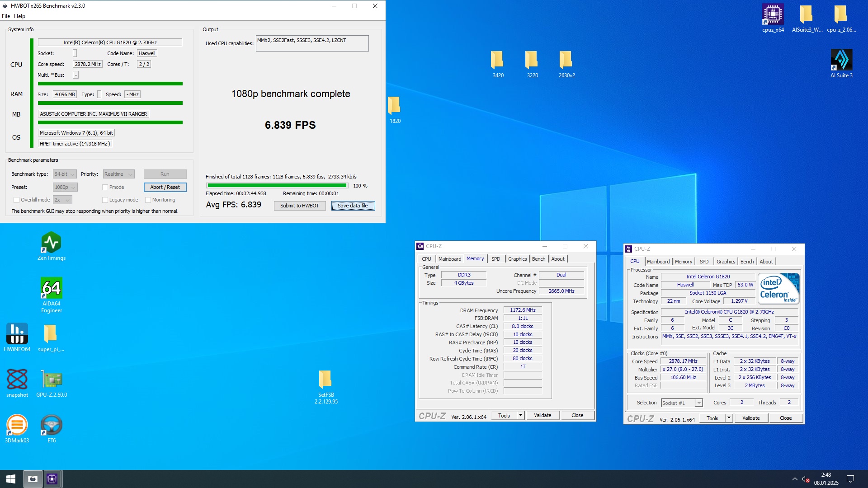Click the CPU-Z Memory window title icon

tap(420, 246)
